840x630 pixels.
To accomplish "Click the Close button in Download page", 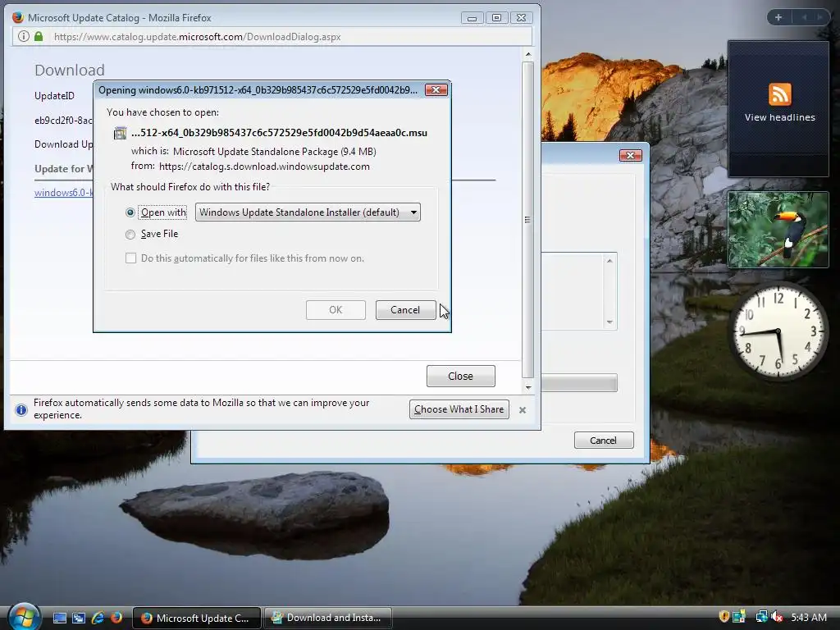I will coord(461,376).
